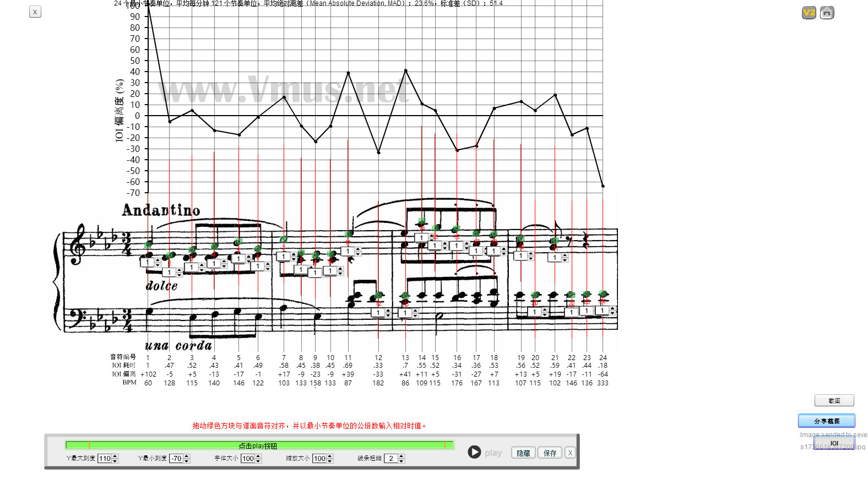The image size is (868, 479).
Task: Click duration field of note 12
Action: coord(378,313)
